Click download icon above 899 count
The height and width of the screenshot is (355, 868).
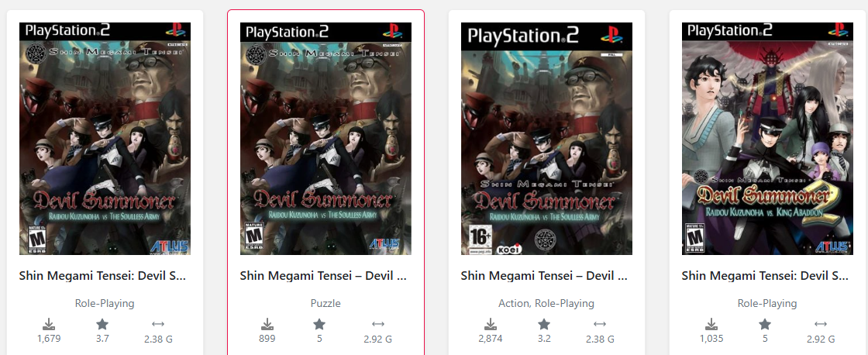[x=267, y=325]
